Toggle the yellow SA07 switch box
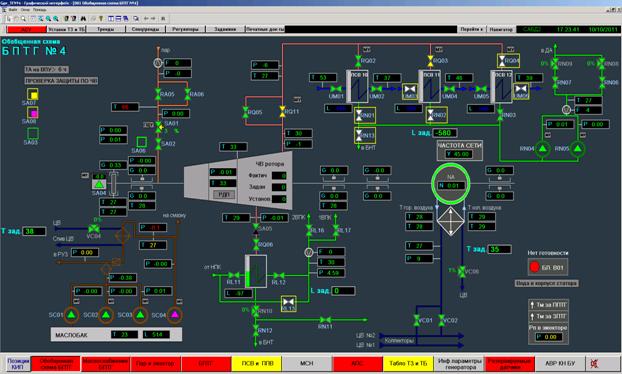 (33, 94)
